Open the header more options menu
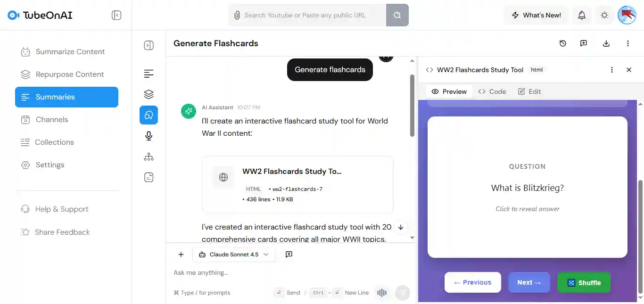The image size is (644, 304). (628, 43)
